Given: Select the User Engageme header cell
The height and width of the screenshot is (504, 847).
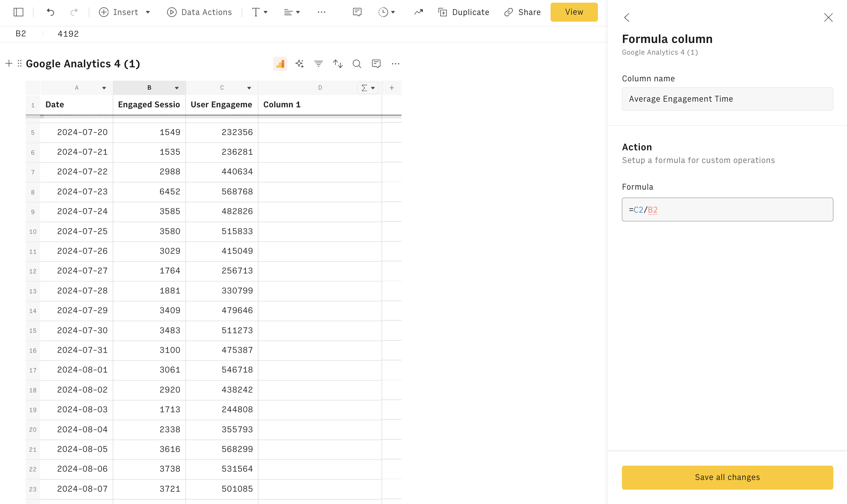Looking at the screenshot, I should click(x=222, y=105).
